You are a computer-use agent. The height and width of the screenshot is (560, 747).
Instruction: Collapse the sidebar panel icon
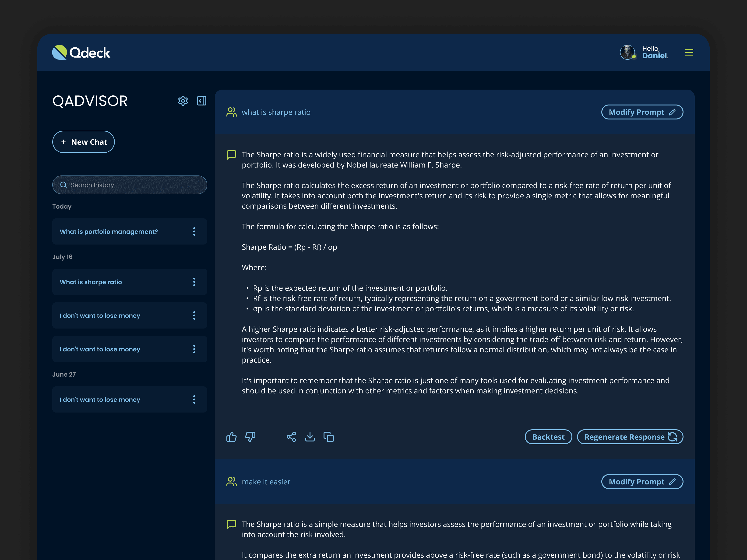[x=202, y=101]
